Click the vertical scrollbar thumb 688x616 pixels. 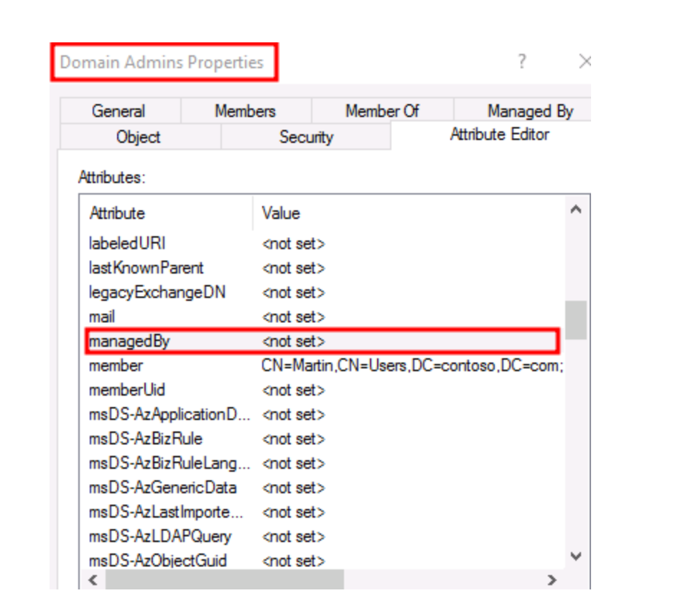[576, 319]
